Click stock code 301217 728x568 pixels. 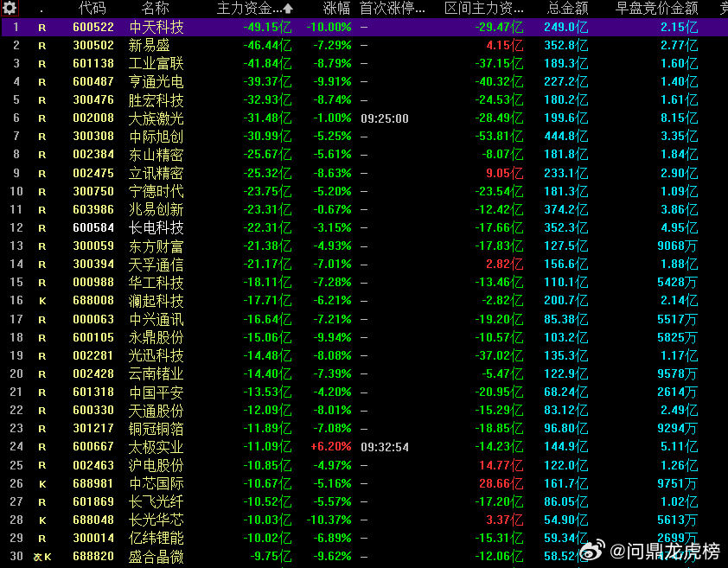93,428
